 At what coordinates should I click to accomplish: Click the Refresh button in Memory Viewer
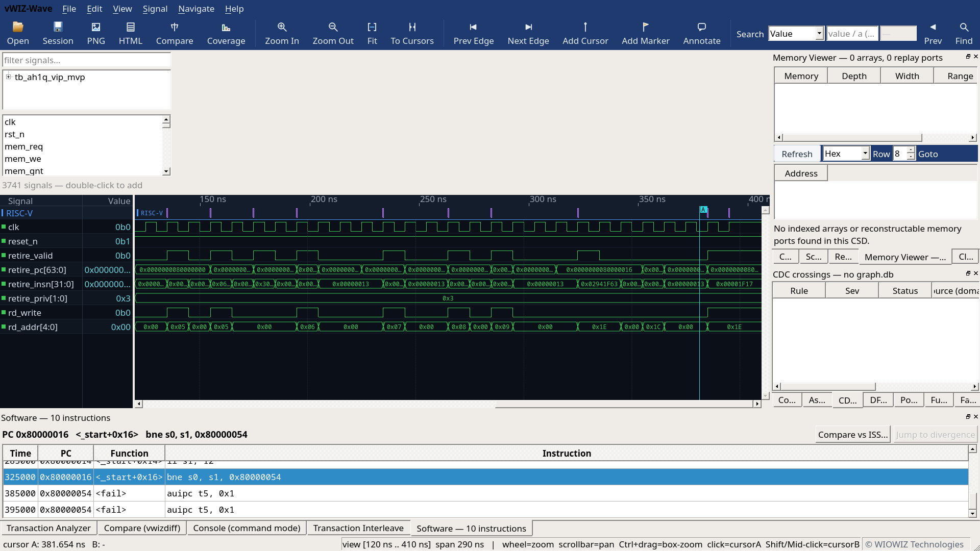797,154
